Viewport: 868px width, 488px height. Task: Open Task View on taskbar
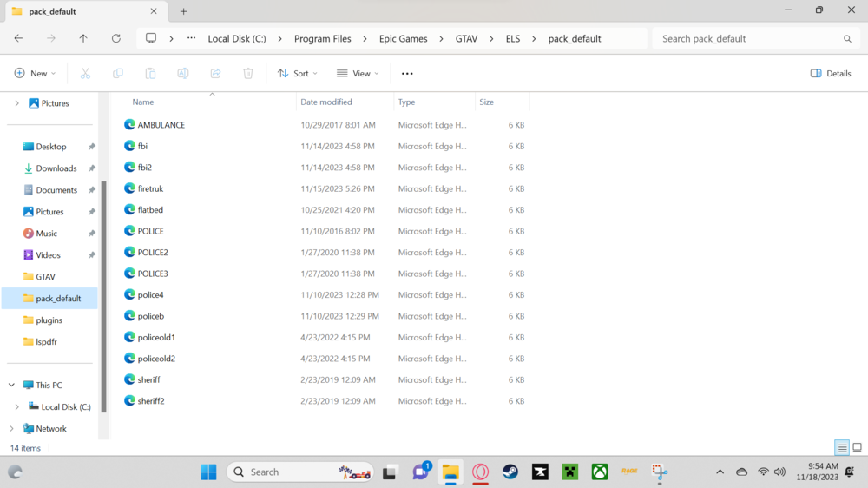pos(389,472)
